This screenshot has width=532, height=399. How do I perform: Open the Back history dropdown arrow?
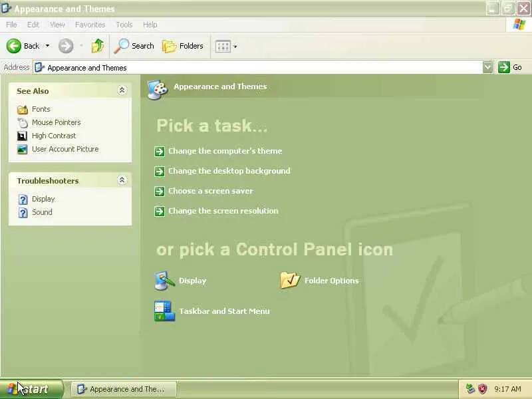47,46
